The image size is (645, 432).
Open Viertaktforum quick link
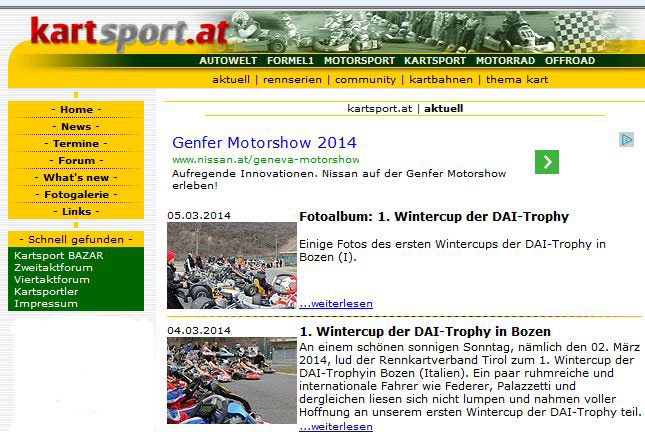pyautogui.click(x=51, y=279)
